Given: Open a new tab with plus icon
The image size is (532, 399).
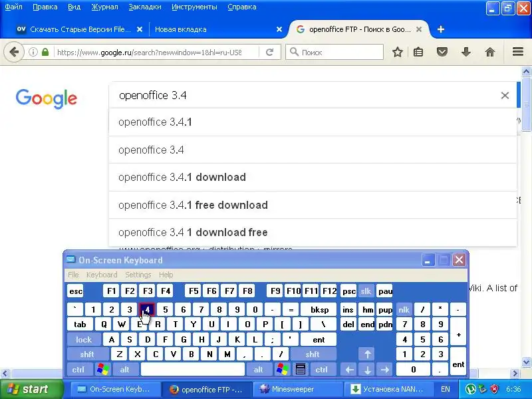Looking at the screenshot, I should click(441, 29).
